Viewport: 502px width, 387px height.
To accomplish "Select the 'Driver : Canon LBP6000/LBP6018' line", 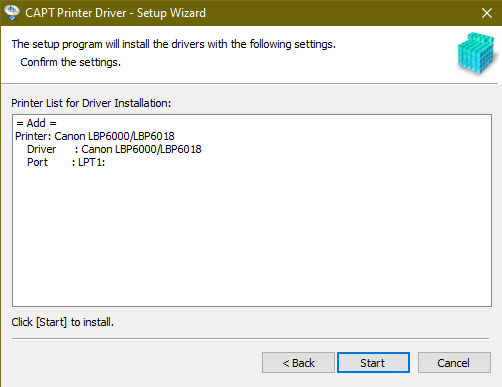I will point(114,149).
